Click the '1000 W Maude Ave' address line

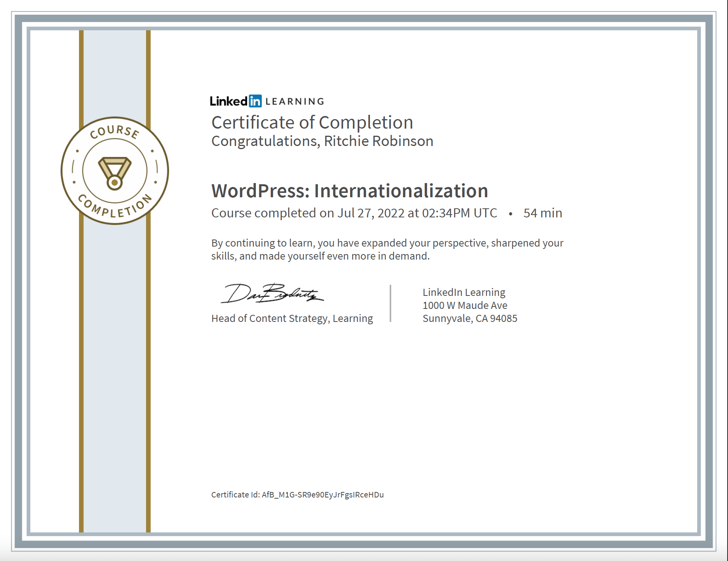click(465, 305)
